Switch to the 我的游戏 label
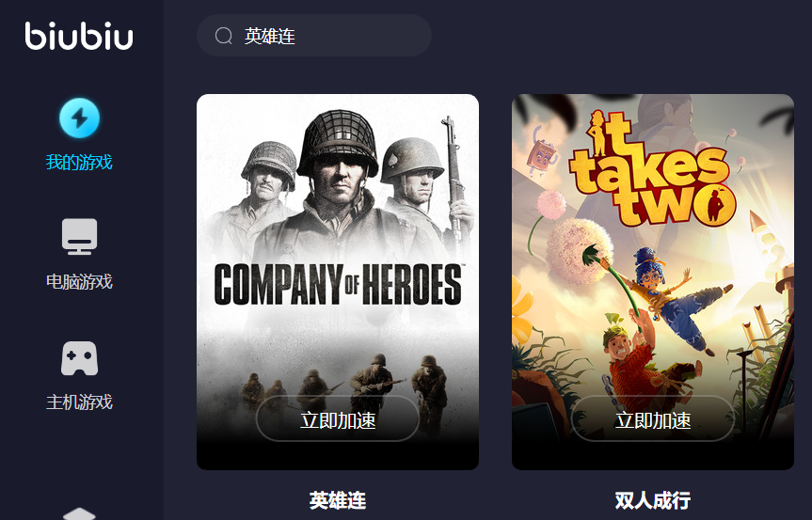Image resolution: width=812 pixels, height=520 pixels. (x=79, y=162)
